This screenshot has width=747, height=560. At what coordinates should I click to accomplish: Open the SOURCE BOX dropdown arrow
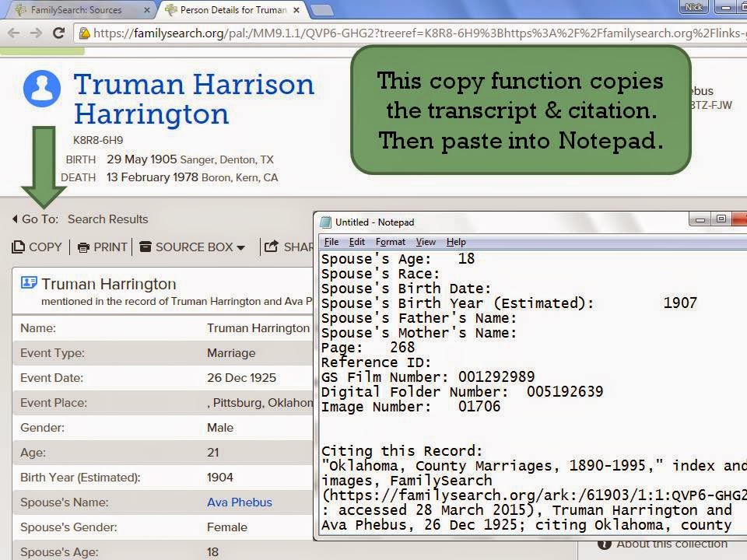[x=241, y=247]
